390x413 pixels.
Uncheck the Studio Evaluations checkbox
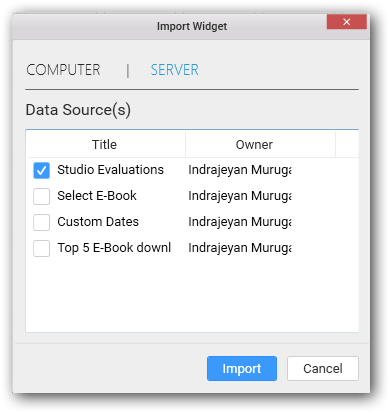(41, 170)
